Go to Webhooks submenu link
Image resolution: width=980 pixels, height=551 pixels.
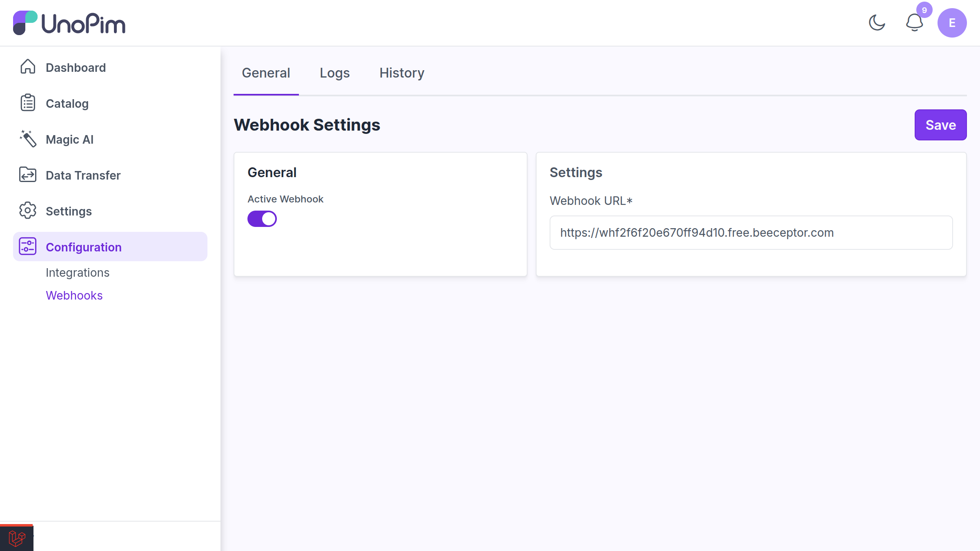tap(74, 295)
